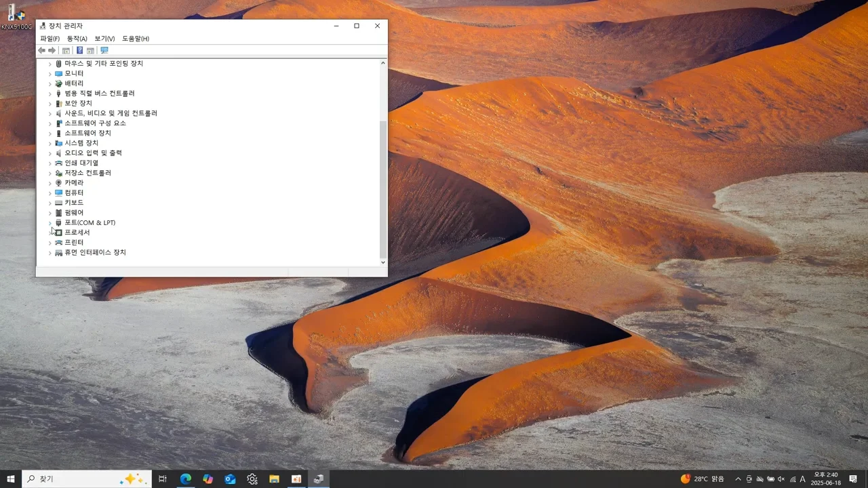Image resolution: width=868 pixels, height=488 pixels.
Task: Click the scan for hardware changes monitor icon
Action: pos(104,50)
